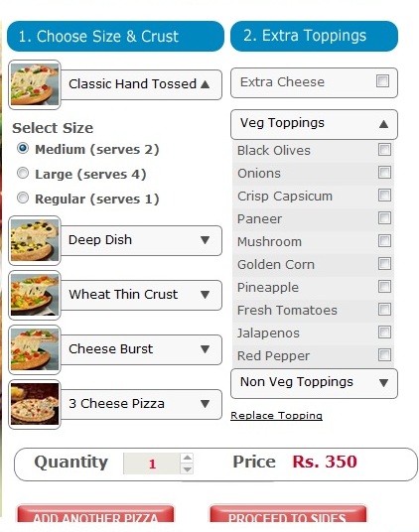
Task: Click the Add Another Pizza button
Action: [95, 514]
